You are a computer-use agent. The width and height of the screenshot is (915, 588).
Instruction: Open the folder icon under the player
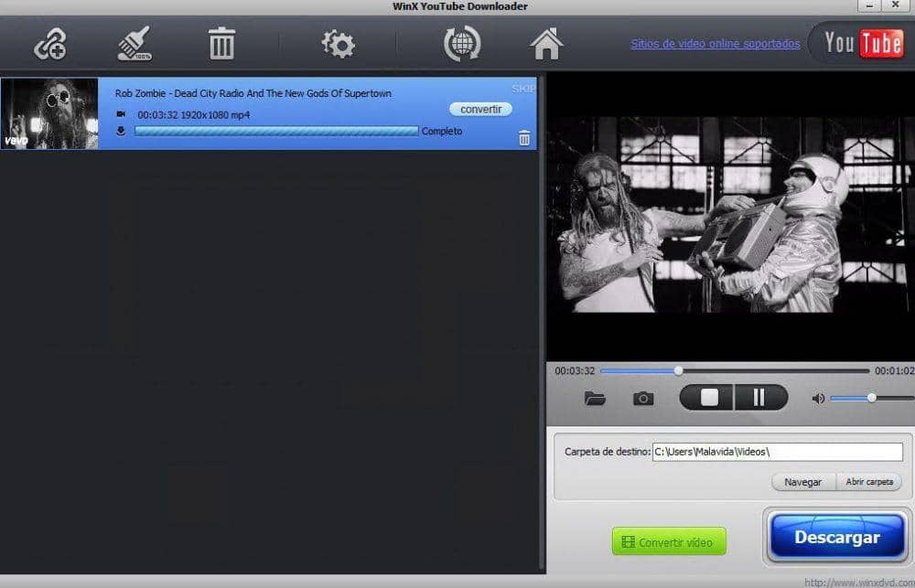[595, 399]
